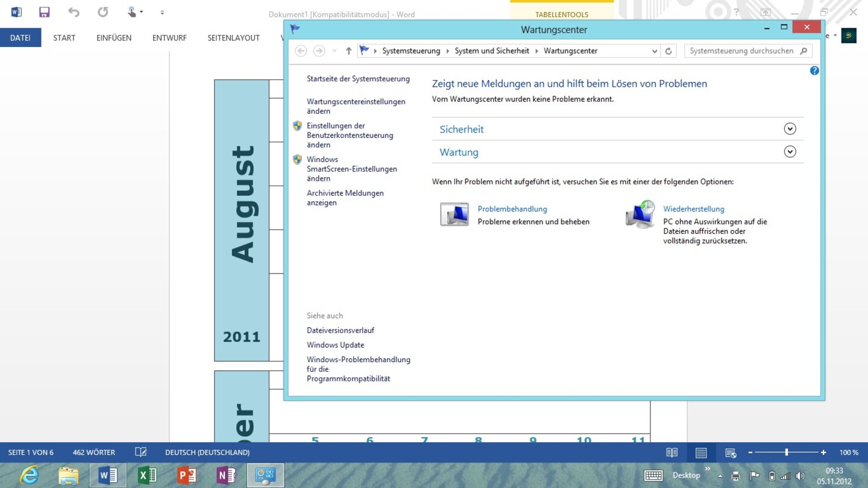Repeat the last action in Word's toolbar

click(103, 12)
